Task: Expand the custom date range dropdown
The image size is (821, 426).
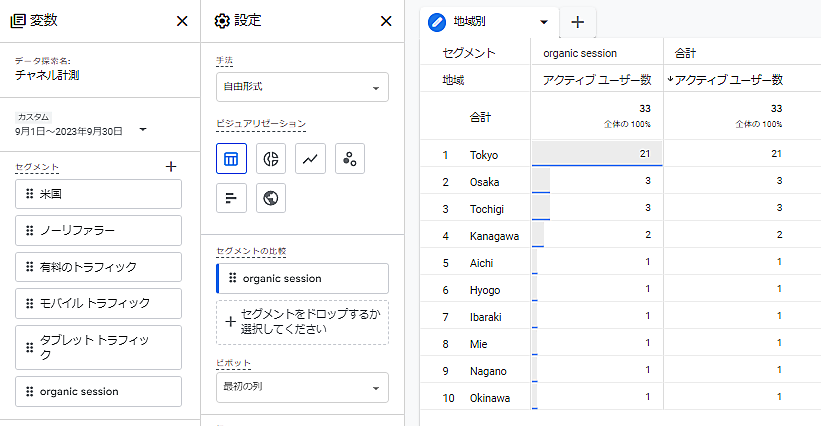Action: 143,129
